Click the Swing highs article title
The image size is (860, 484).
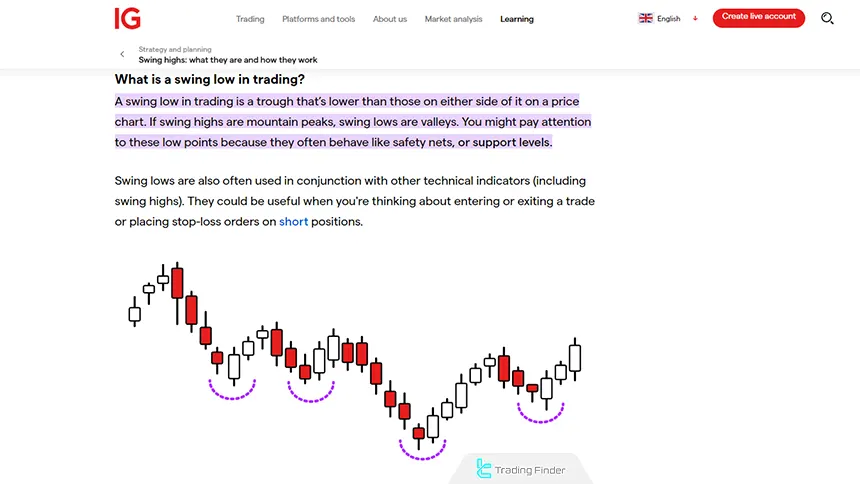pyautogui.click(x=228, y=60)
